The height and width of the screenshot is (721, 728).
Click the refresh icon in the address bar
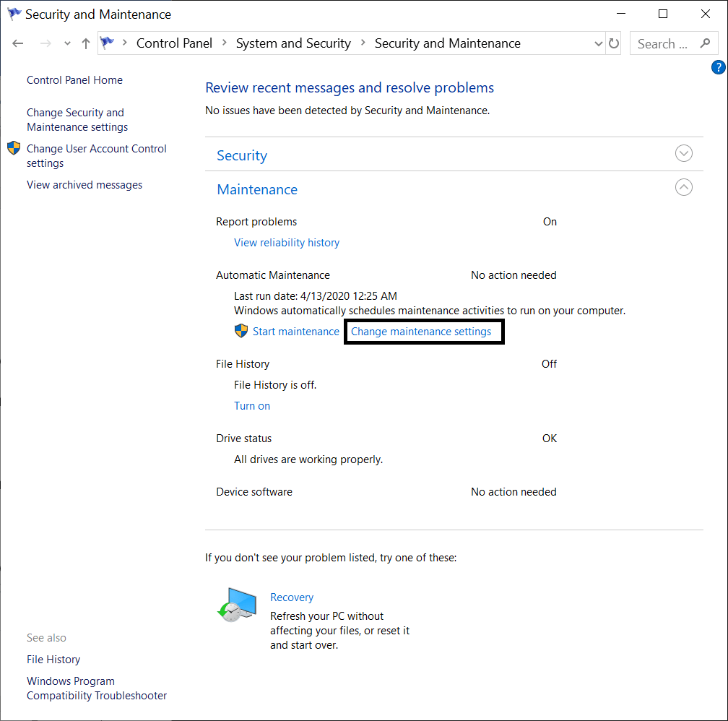coord(613,43)
